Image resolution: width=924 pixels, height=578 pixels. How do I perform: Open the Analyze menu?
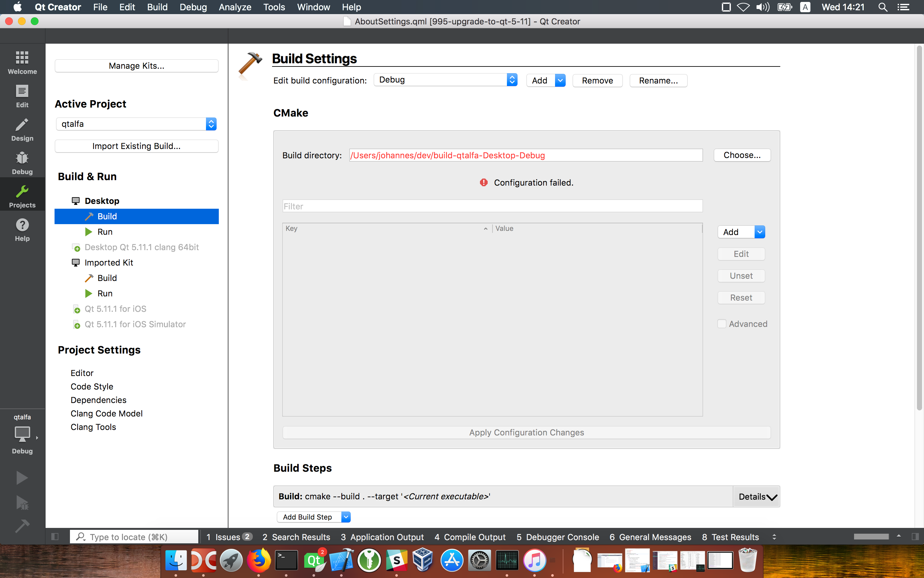pos(235,7)
